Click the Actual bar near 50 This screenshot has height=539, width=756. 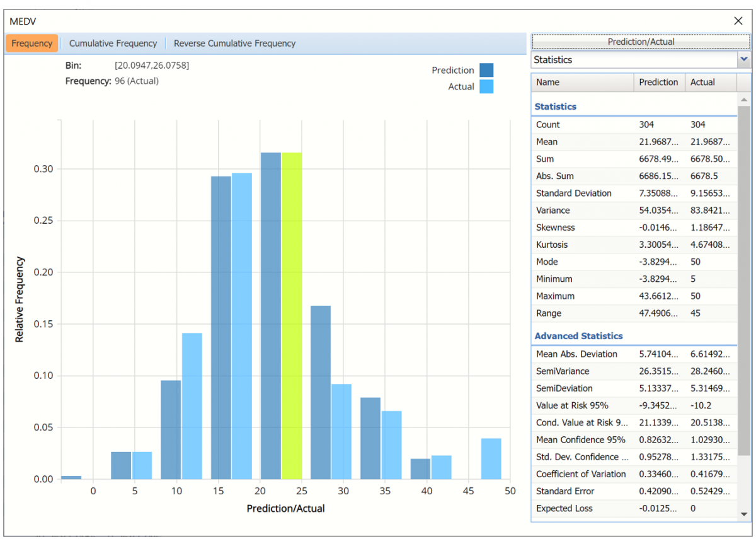point(491,459)
